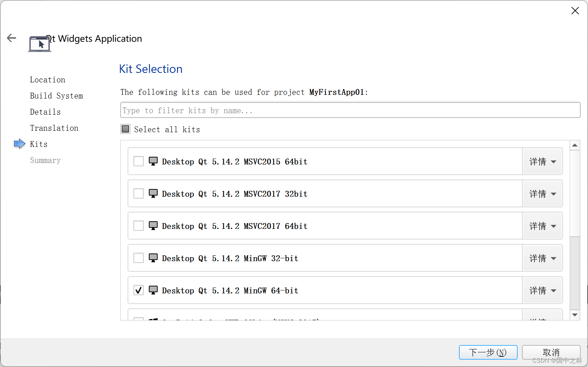Click monitor icon of MSVC2017 32bit kit
The height and width of the screenshot is (367, 588).
point(153,193)
